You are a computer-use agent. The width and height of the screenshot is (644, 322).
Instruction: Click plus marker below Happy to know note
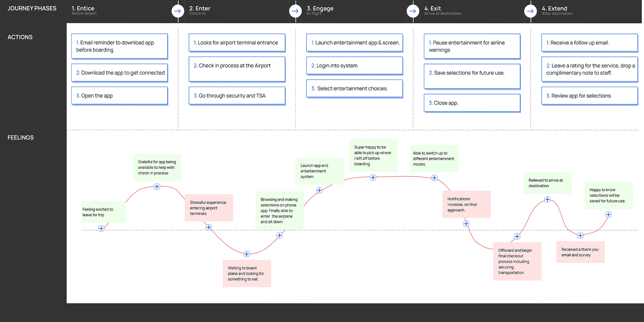point(608,215)
